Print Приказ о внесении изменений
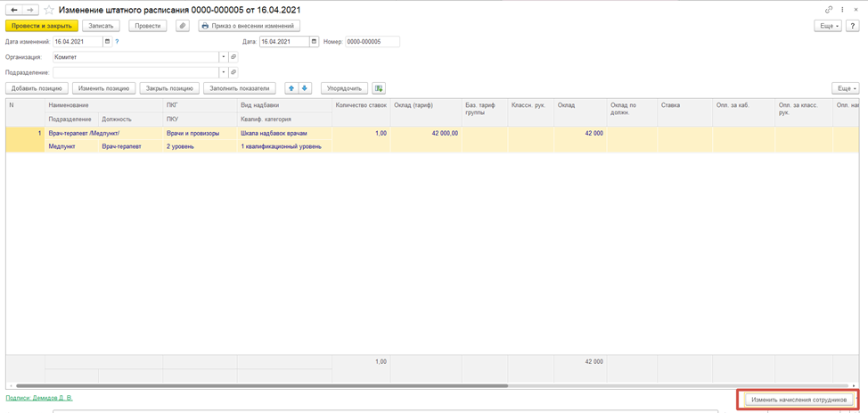Screen dimensions: 868x413 250,26
